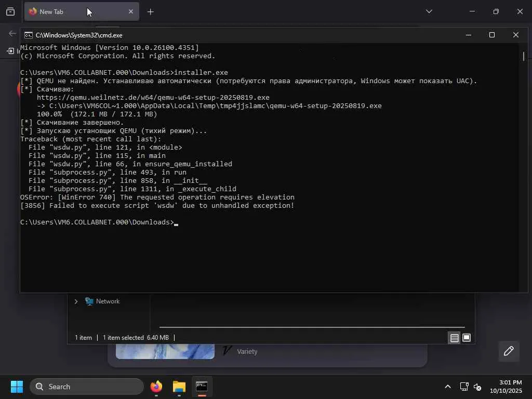
Task: Close the cmd.exe window
Action: coord(516,35)
